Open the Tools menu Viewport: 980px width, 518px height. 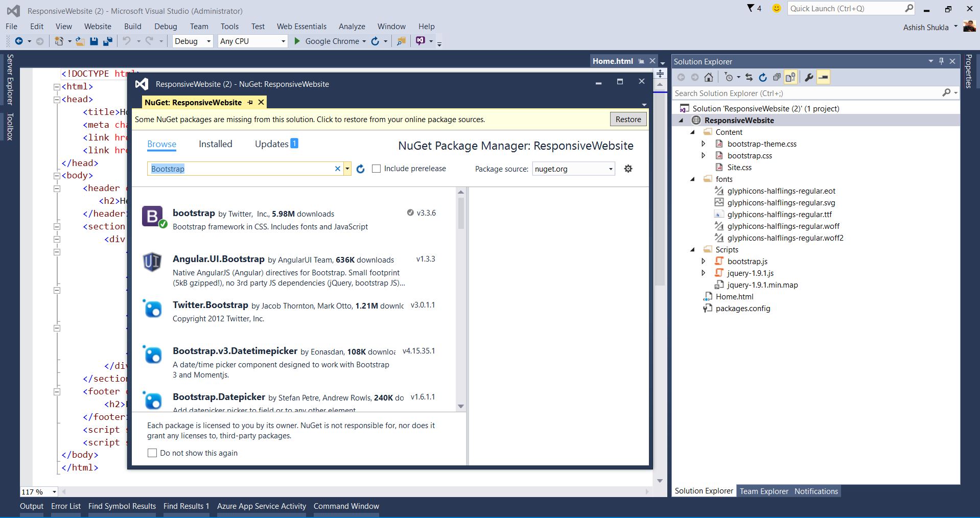(x=229, y=27)
